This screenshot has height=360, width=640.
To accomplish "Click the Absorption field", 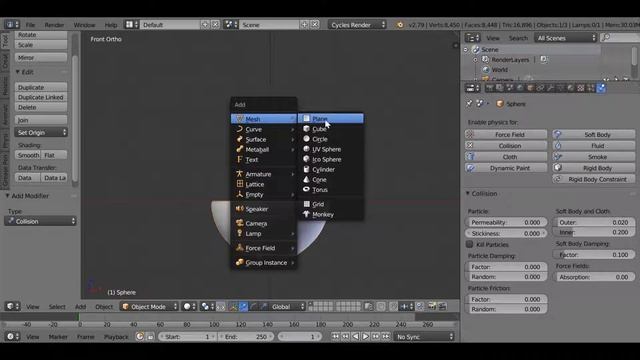I will point(594,277).
